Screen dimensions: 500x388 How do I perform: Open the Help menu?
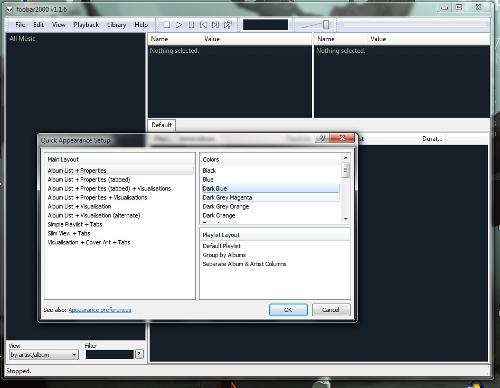141,25
